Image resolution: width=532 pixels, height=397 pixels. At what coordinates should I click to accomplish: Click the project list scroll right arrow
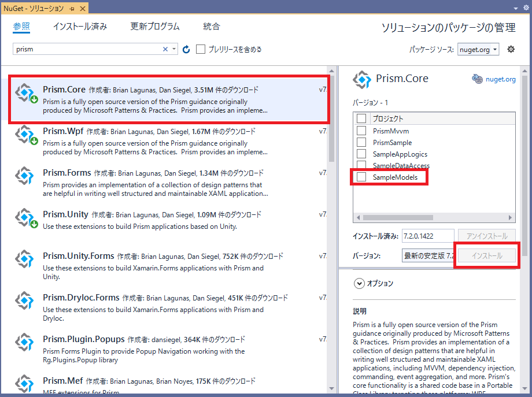pos(510,217)
